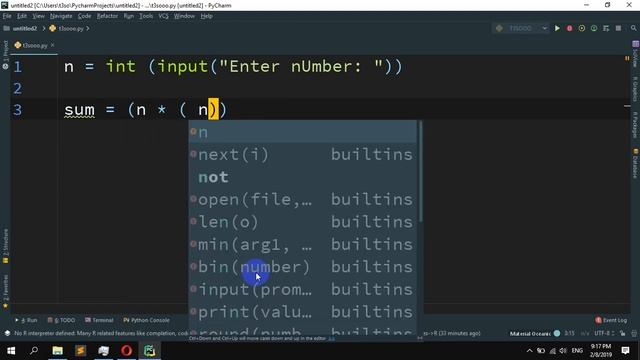Open Search Everywhere magnifier icon
Viewport: 640px width, 360px height.
pos(633,28)
